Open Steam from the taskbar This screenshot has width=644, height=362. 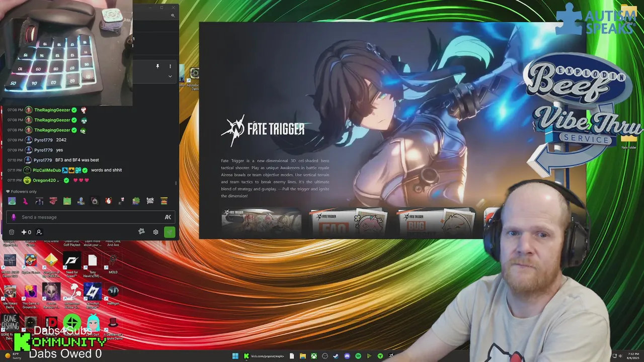(x=336, y=356)
